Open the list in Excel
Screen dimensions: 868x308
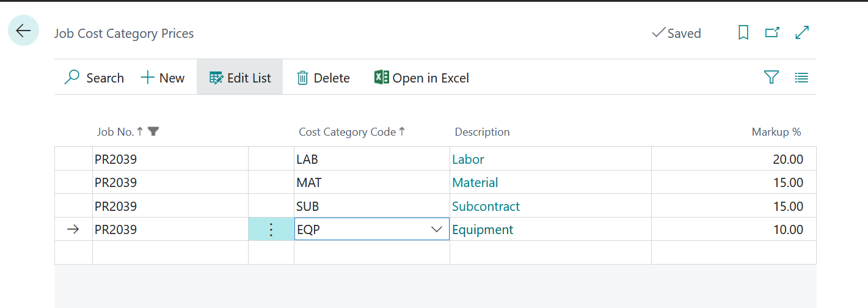tap(421, 78)
